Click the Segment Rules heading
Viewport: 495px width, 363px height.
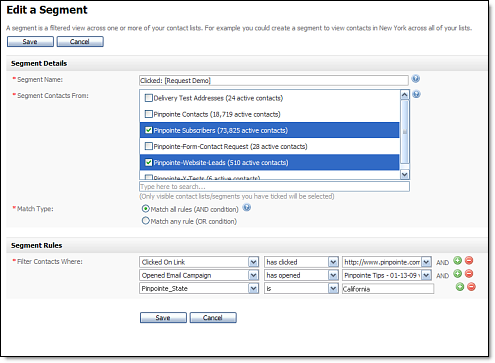coord(37,245)
